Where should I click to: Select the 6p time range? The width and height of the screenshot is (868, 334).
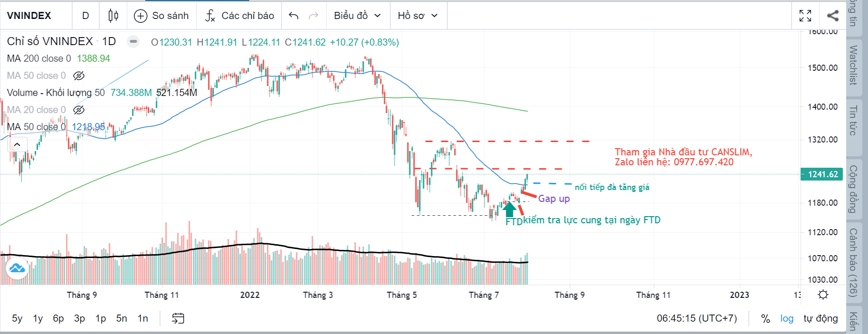[x=58, y=318]
